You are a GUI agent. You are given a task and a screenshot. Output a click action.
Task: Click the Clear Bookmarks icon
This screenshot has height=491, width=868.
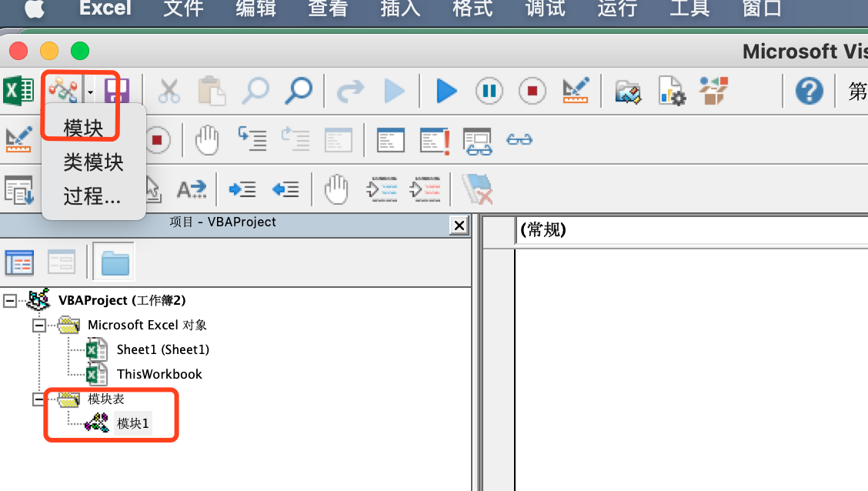click(x=477, y=189)
